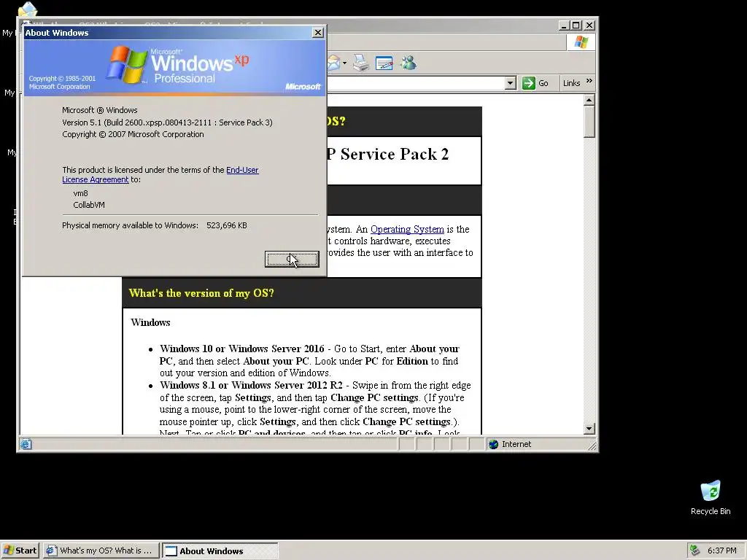Click the IE window resize grip
Viewport: 747px width, 560px height.
coord(592,446)
